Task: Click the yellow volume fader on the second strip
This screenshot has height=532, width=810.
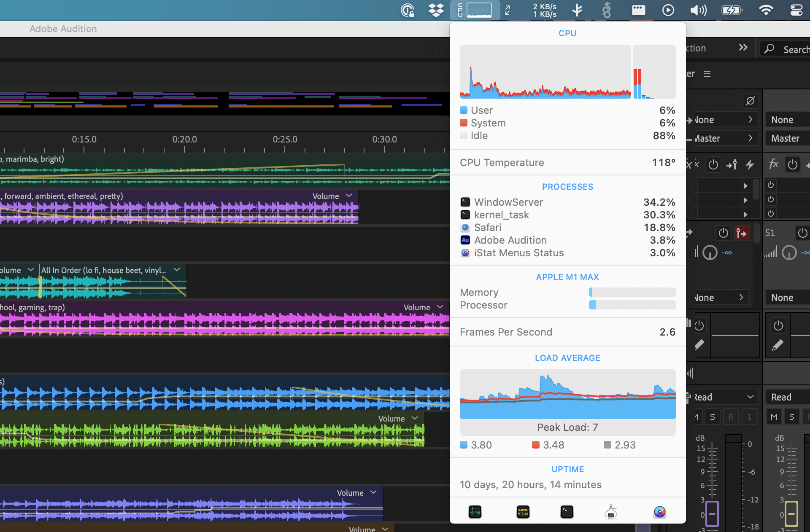Action: [x=791, y=514]
